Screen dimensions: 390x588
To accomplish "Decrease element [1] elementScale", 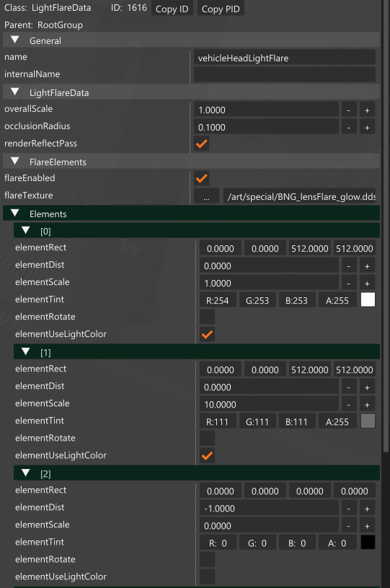I will click(x=349, y=404).
